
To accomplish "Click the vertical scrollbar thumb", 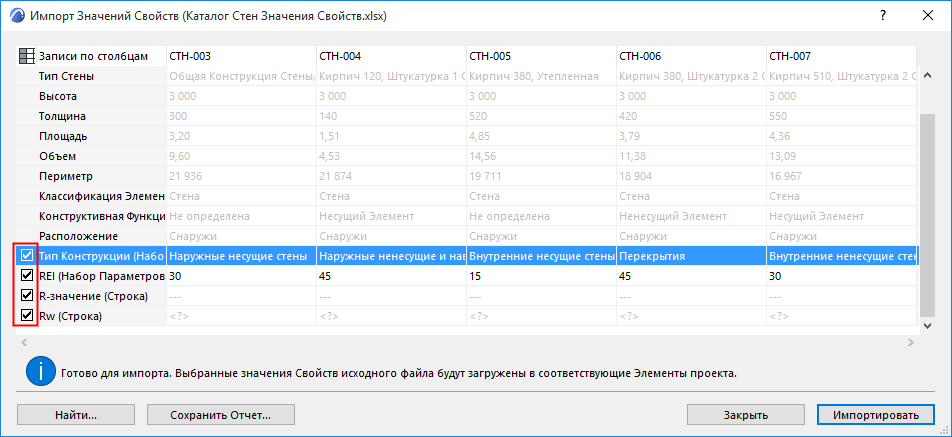I will pyautogui.click(x=927, y=214).
